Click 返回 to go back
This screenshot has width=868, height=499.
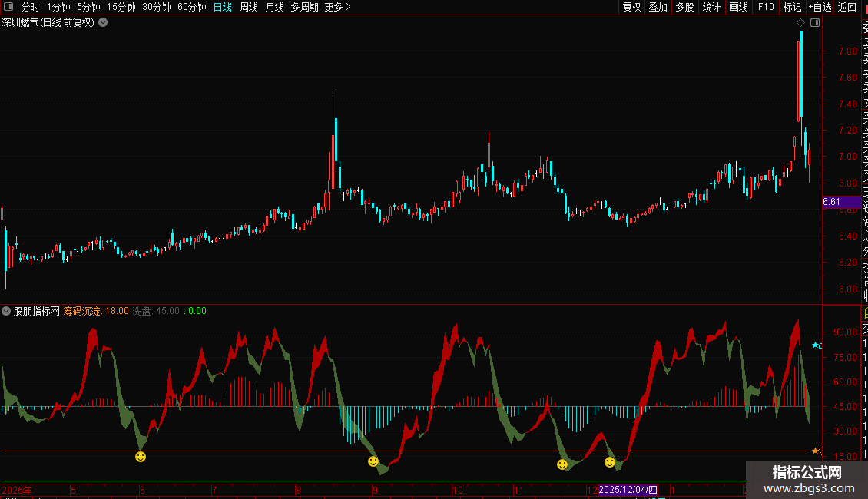tap(847, 7)
